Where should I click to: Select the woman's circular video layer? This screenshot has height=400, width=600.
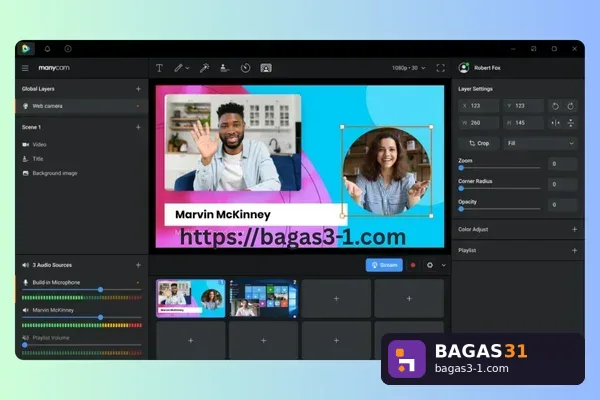click(x=387, y=171)
